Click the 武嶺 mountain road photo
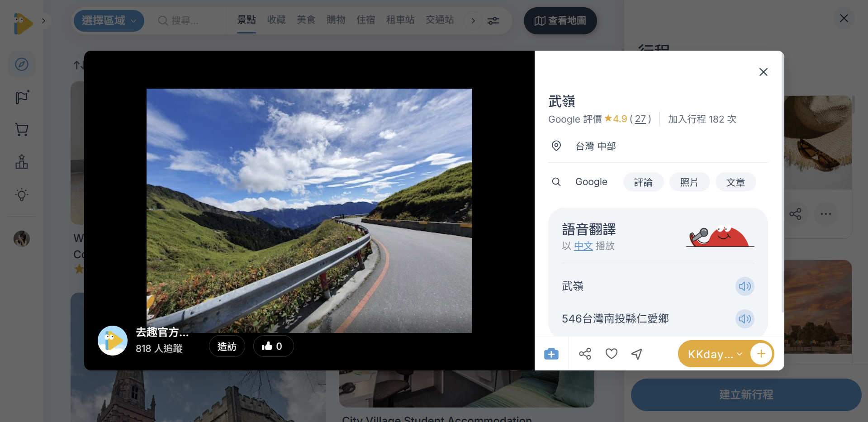Image resolution: width=868 pixels, height=422 pixels. pos(309,211)
